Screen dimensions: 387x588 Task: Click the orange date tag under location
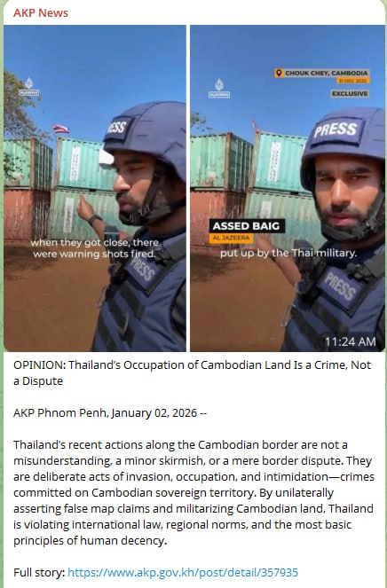[353, 81]
